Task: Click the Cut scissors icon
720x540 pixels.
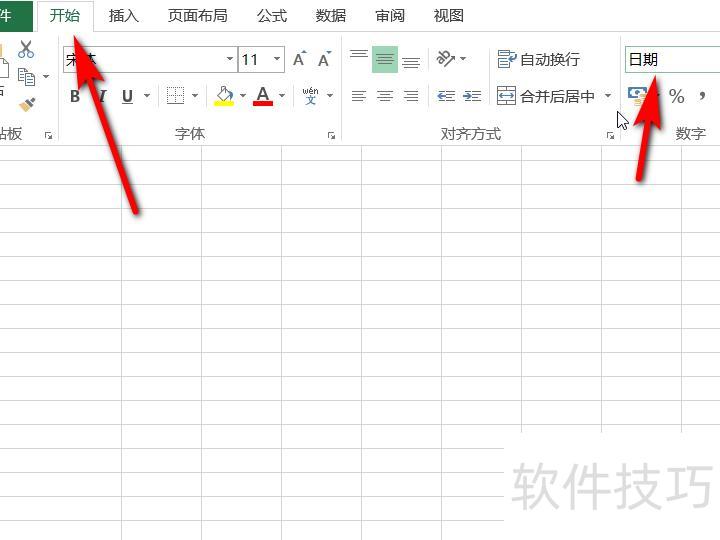Action: click(26, 50)
